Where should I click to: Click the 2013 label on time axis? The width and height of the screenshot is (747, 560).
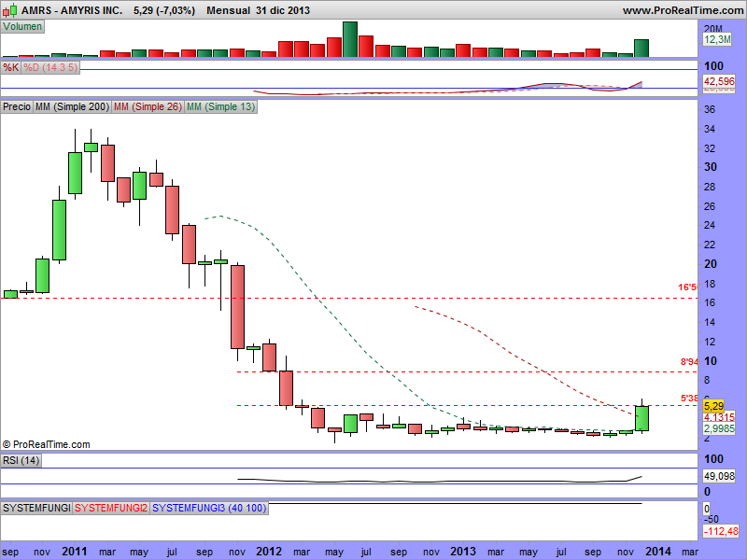463,552
